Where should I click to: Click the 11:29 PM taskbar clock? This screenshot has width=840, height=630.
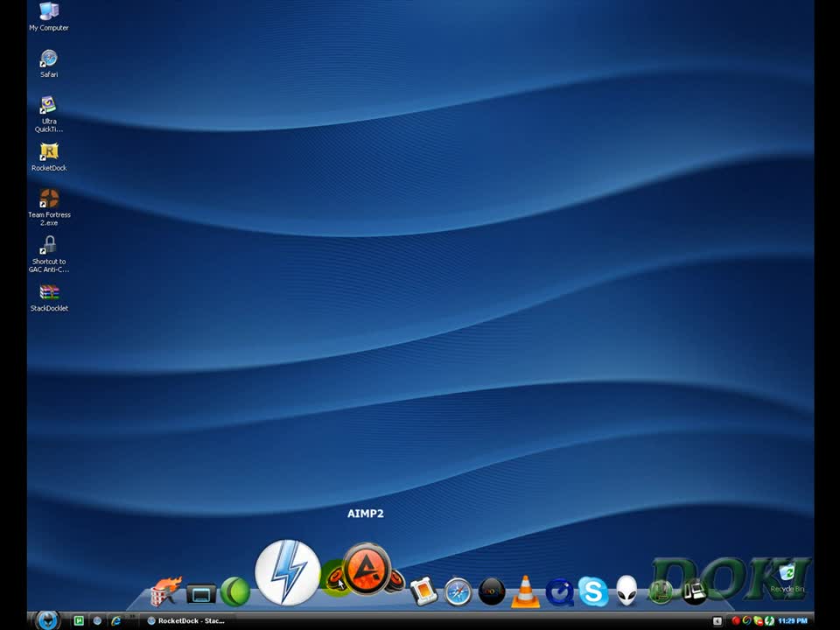[793, 621]
